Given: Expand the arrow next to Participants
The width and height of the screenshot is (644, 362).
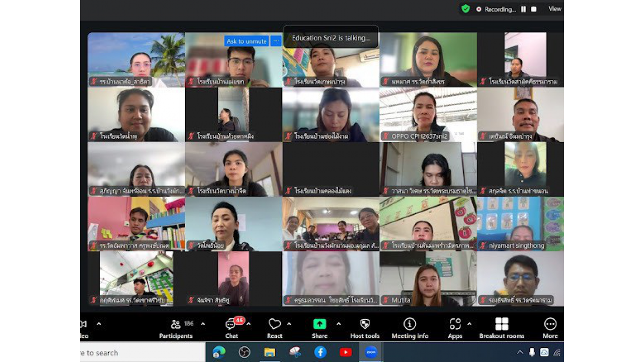Looking at the screenshot, I should pos(203,324).
